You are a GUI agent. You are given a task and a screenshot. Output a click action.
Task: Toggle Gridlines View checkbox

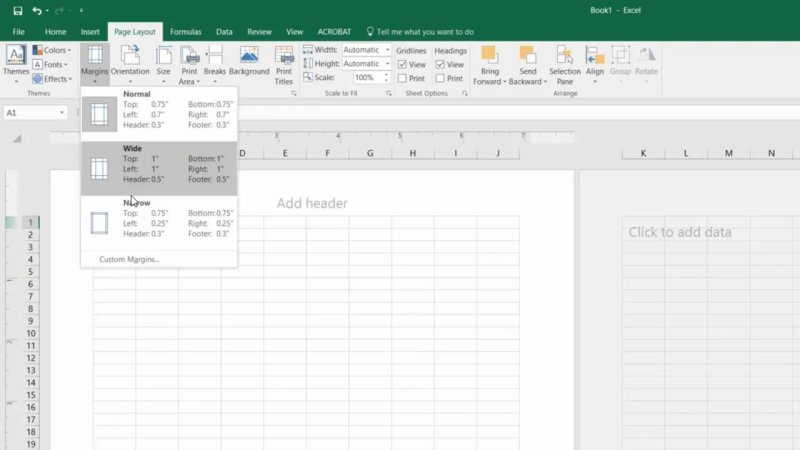point(402,64)
